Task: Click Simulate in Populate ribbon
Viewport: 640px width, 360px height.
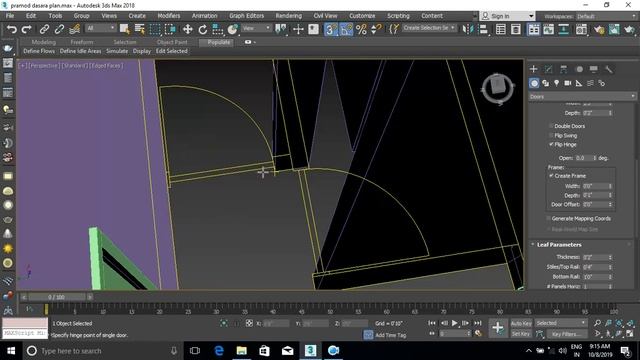Action: (x=117, y=51)
